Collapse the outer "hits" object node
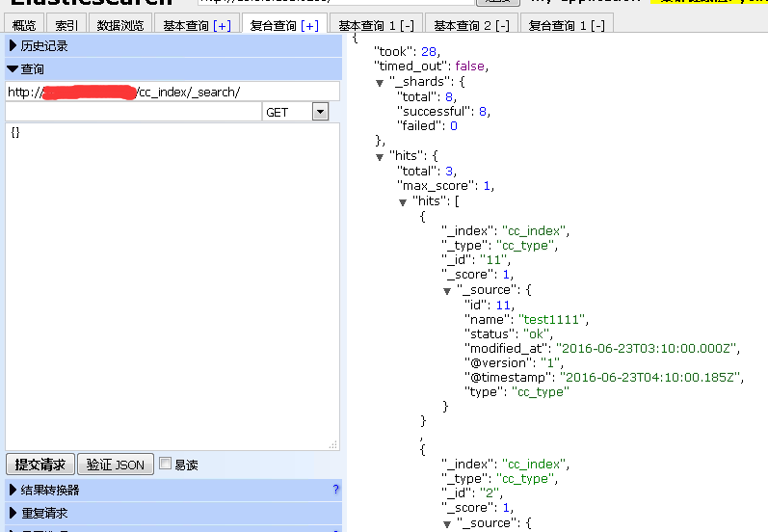Image resolution: width=768 pixels, height=532 pixels. (380, 157)
